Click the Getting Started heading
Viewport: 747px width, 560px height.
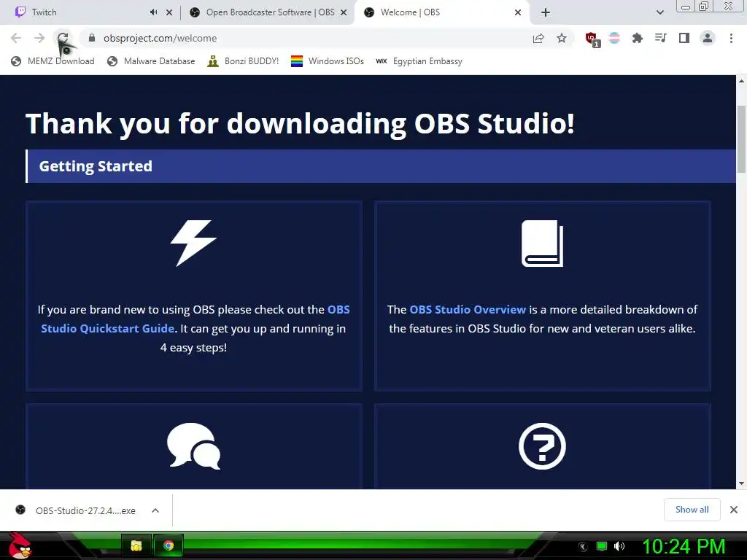coord(96,166)
